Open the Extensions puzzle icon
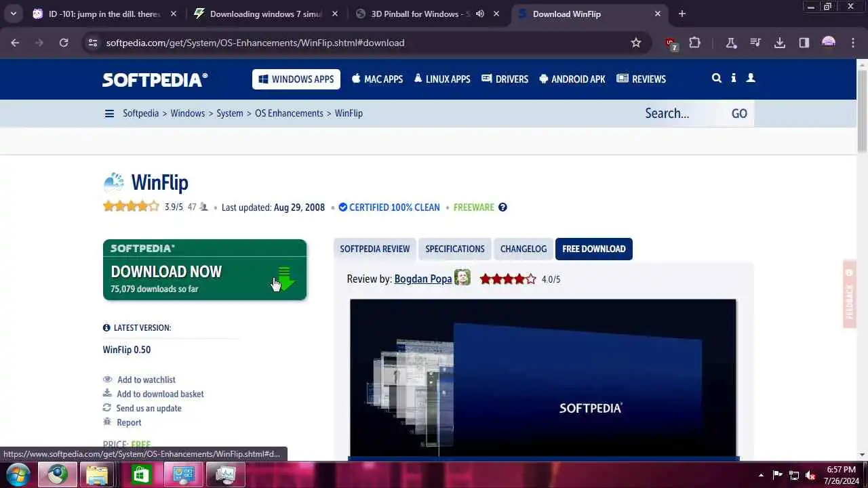The image size is (868, 488). [x=694, y=43]
